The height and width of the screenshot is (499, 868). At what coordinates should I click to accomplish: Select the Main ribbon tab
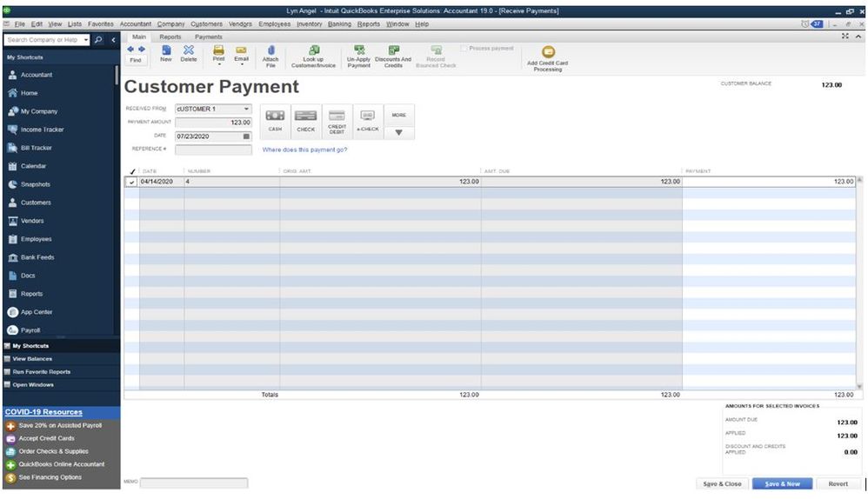pos(139,37)
